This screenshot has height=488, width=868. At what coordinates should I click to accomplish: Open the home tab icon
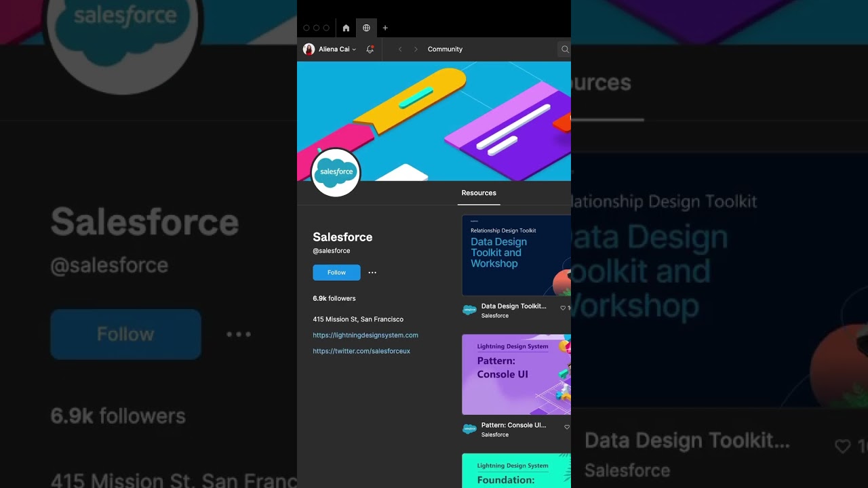coord(346,28)
